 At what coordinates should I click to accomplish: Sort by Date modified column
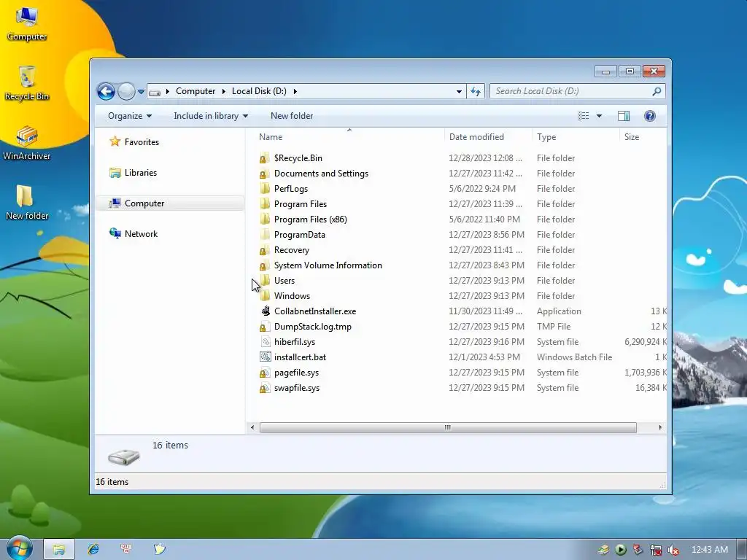[x=476, y=136]
